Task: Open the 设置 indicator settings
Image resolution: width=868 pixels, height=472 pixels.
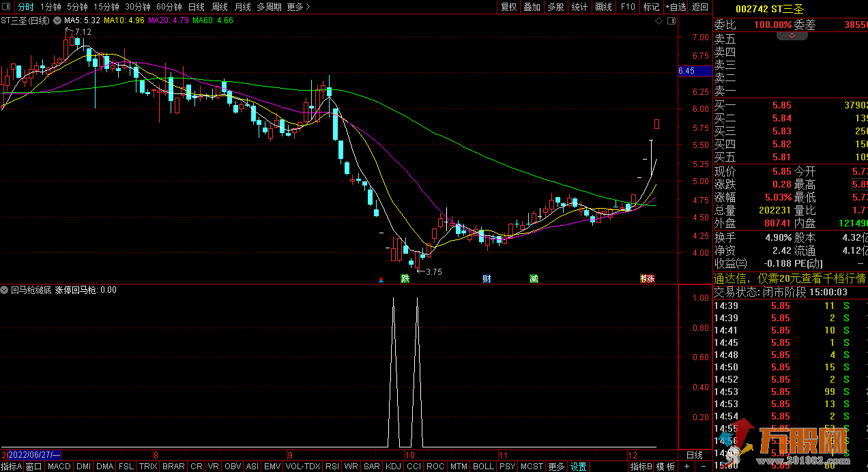Action: pos(579,467)
